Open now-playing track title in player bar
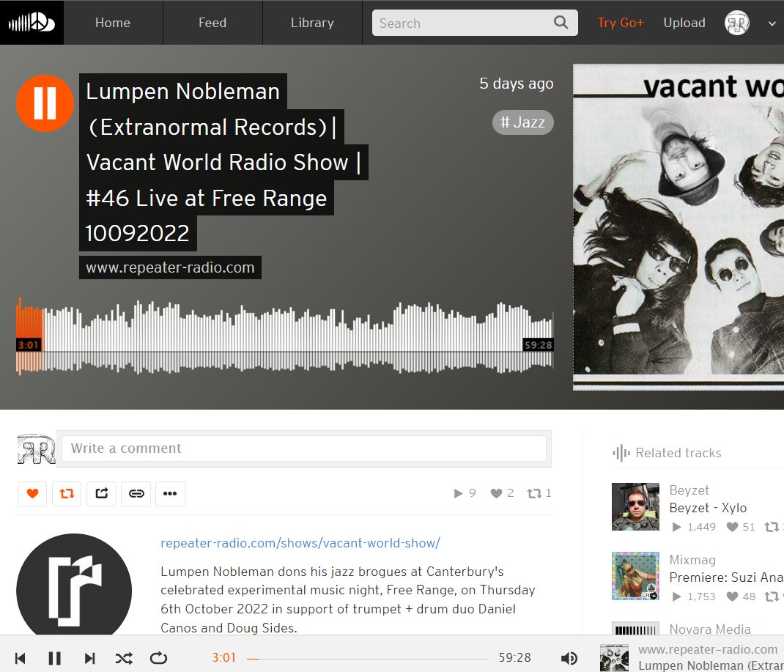 click(x=711, y=665)
